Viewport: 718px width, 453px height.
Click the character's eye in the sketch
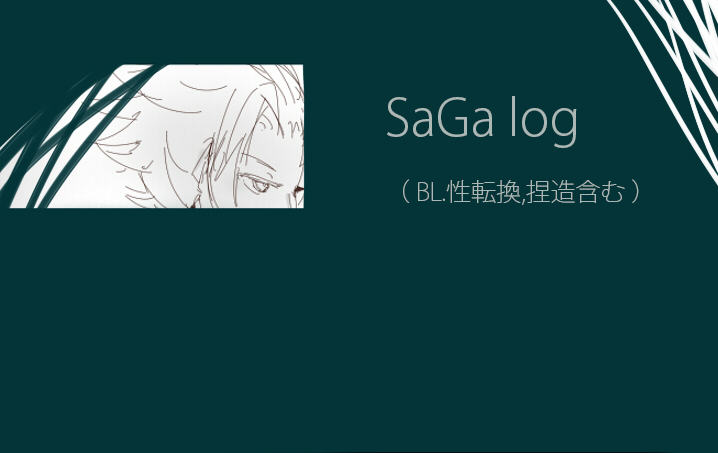(x=261, y=186)
